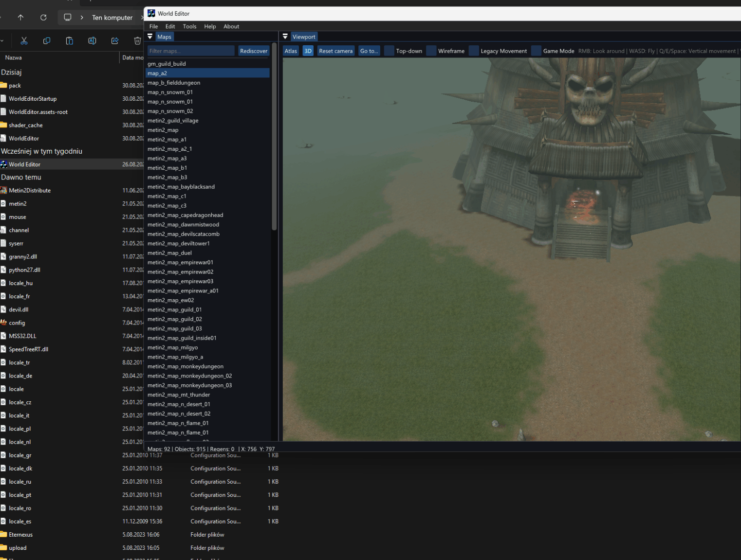Switch the viewport to Atlas mode
Image resolution: width=741 pixels, height=560 pixels.
291,51
